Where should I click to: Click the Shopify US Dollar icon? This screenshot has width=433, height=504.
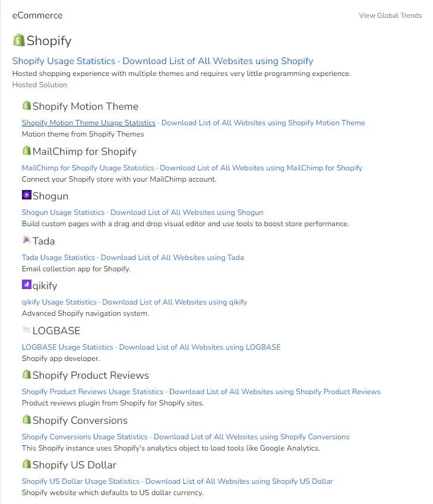tap(26, 464)
